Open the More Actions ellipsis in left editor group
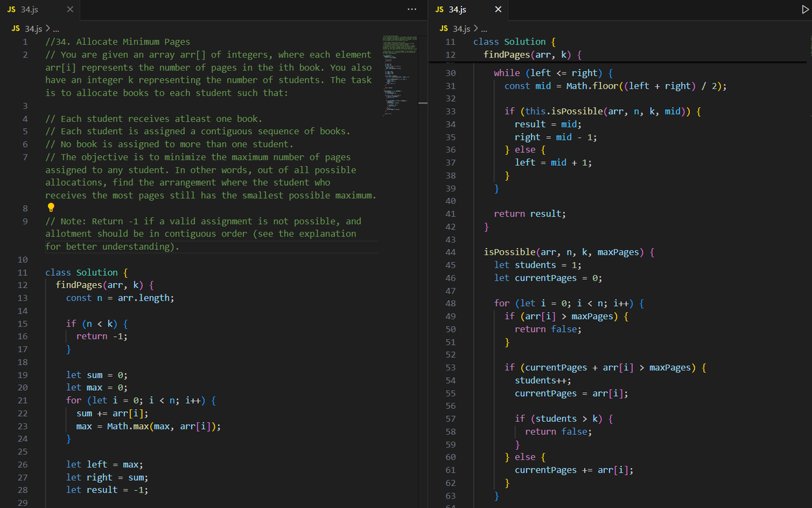The width and height of the screenshot is (812, 508). tap(413, 9)
